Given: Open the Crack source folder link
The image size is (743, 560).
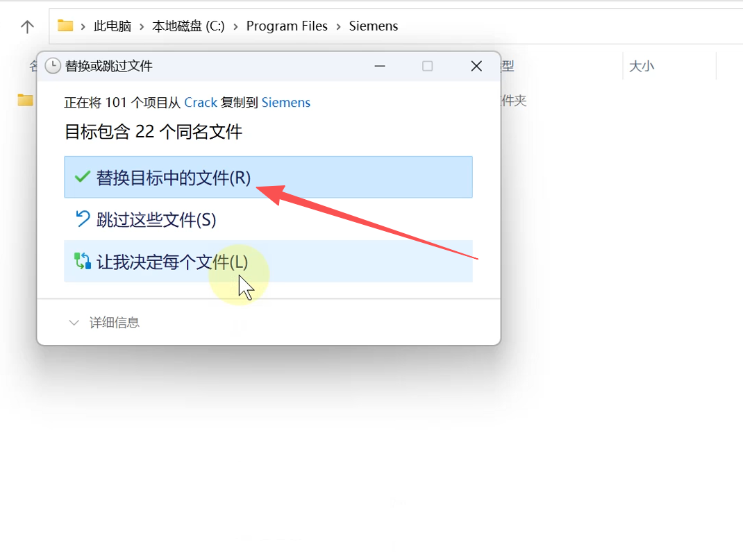Looking at the screenshot, I should pos(201,102).
